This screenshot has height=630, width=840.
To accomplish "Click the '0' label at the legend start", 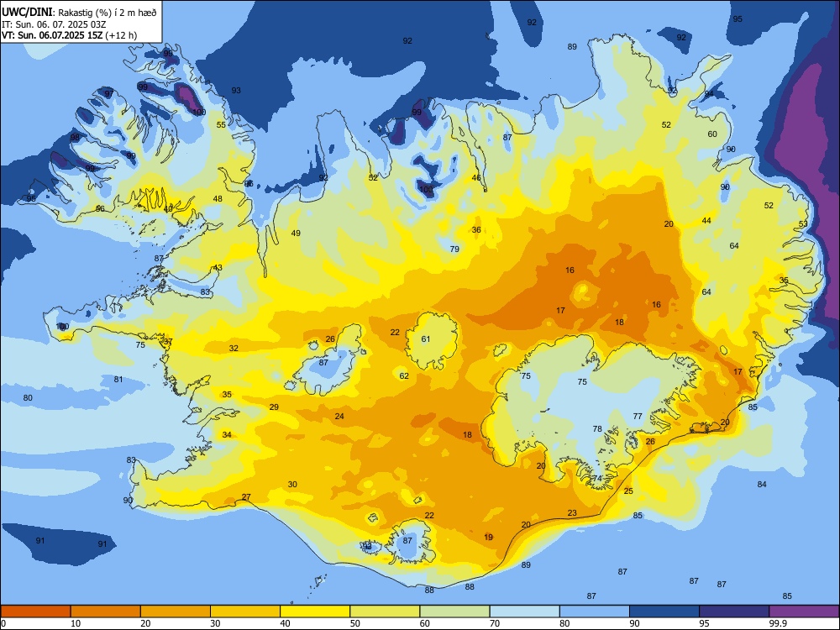I will pos(3,623).
